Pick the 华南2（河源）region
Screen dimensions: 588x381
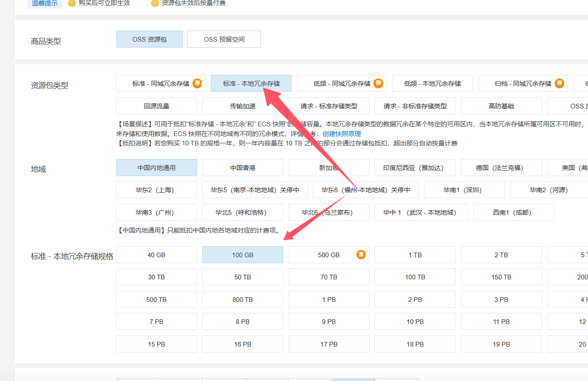point(549,190)
